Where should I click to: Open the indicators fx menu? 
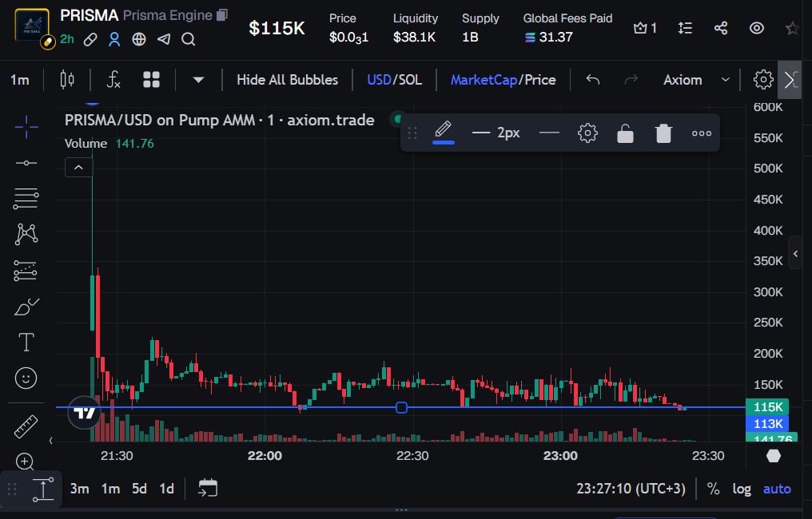point(113,80)
